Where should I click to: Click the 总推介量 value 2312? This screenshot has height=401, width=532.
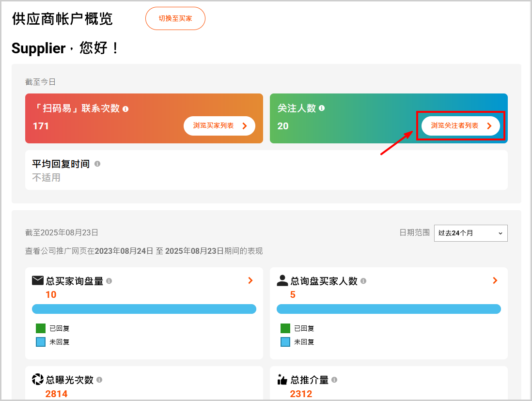[x=301, y=394]
